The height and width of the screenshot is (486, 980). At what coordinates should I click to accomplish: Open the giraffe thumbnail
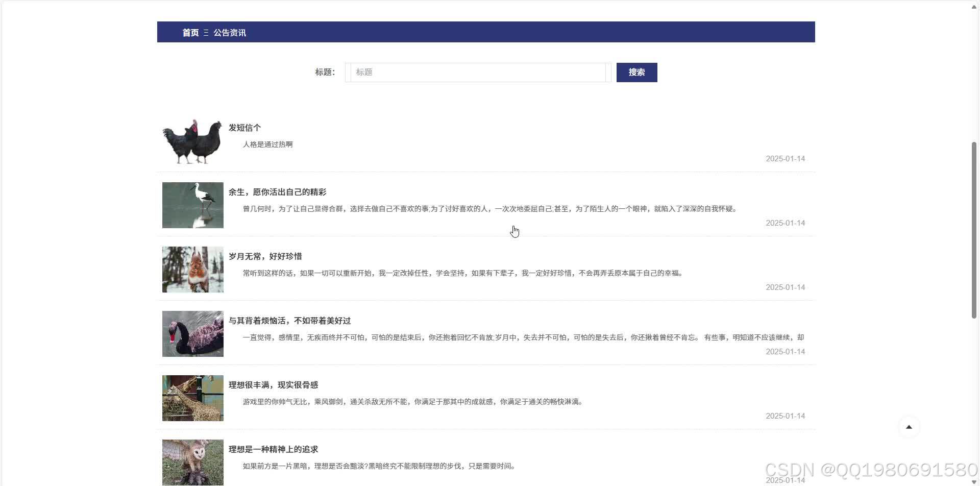192,398
